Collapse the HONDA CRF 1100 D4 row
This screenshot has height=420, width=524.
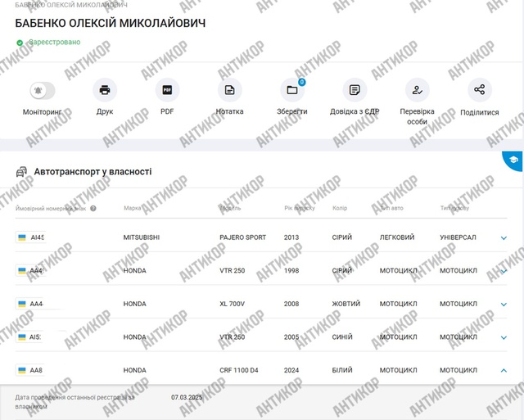[504, 371]
